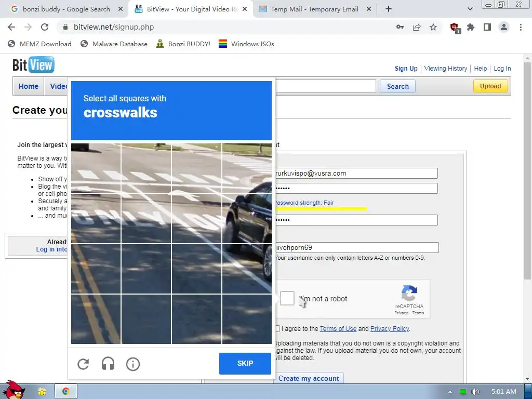Open Bonzi BUDDY! bookmark
This screenshot has width=532, height=399.
click(x=183, y=44)
